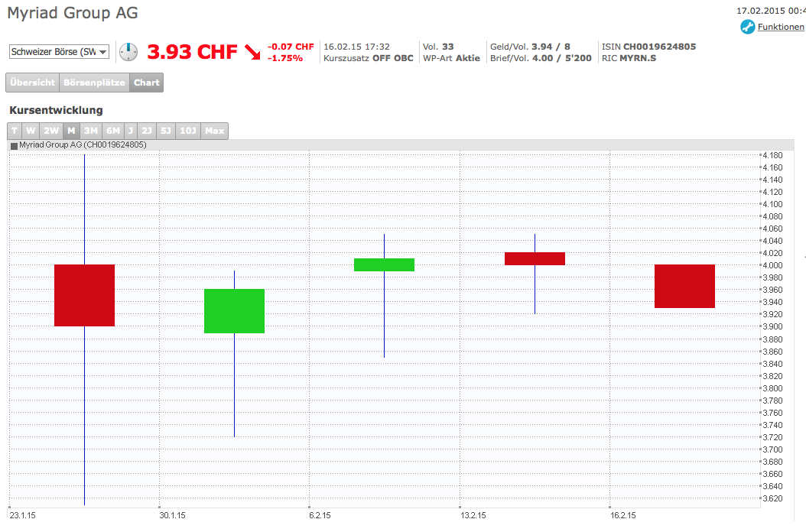Select the J time range
Viewport: 806px width, 532px height.
click(x=131, y=131)
